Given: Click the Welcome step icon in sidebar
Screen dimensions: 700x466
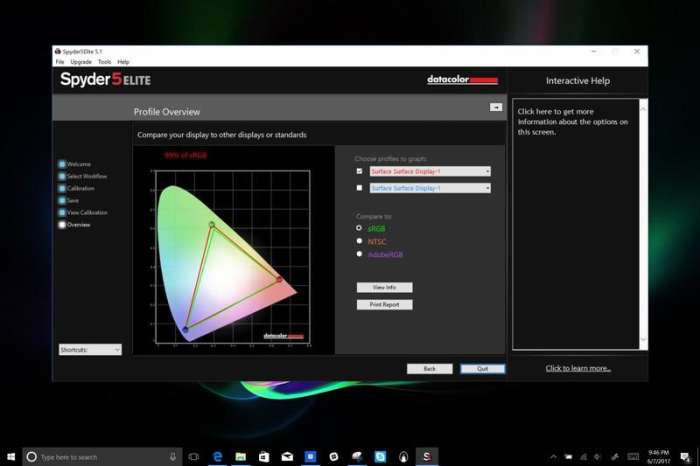Looking at the screenshot, I should pos(62,164).
